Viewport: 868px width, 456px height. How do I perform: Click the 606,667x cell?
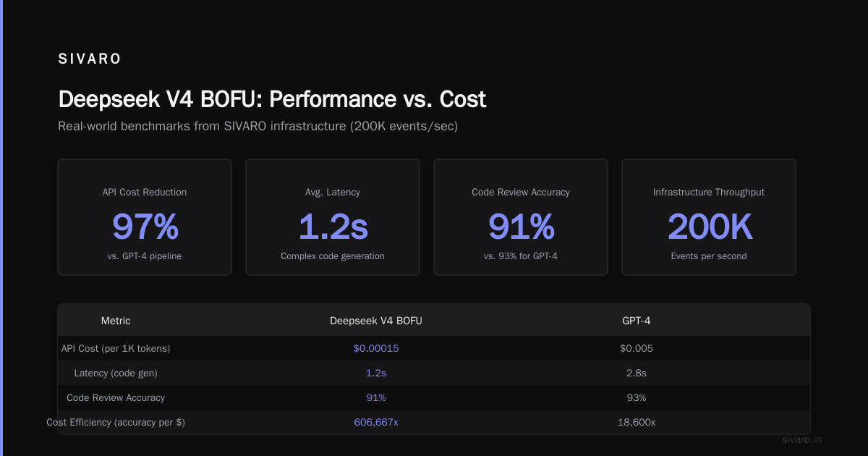click(376, 422)
